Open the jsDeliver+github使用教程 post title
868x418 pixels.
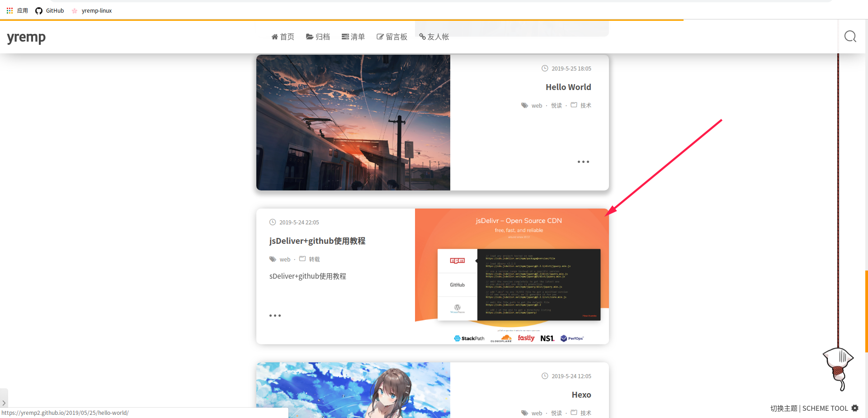317,241
